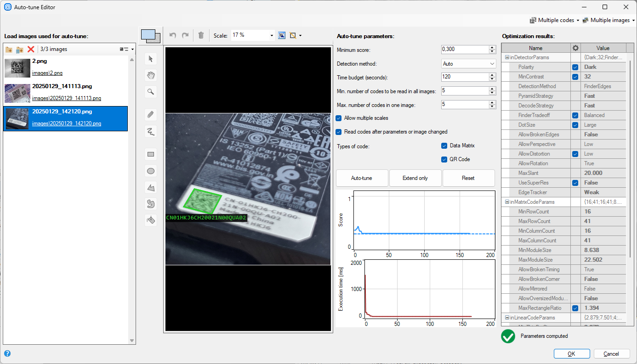637x364 pixels.
Task: Pick the freehand scribble tool
Action: coord(150,132)
